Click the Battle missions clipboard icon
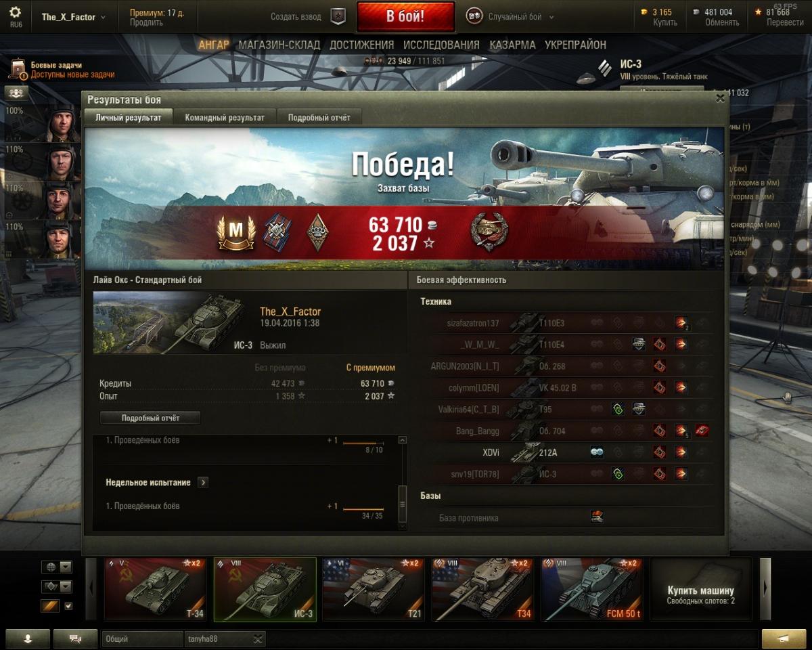This screenshot has height=650, width=812. click(x=19, y=70)
